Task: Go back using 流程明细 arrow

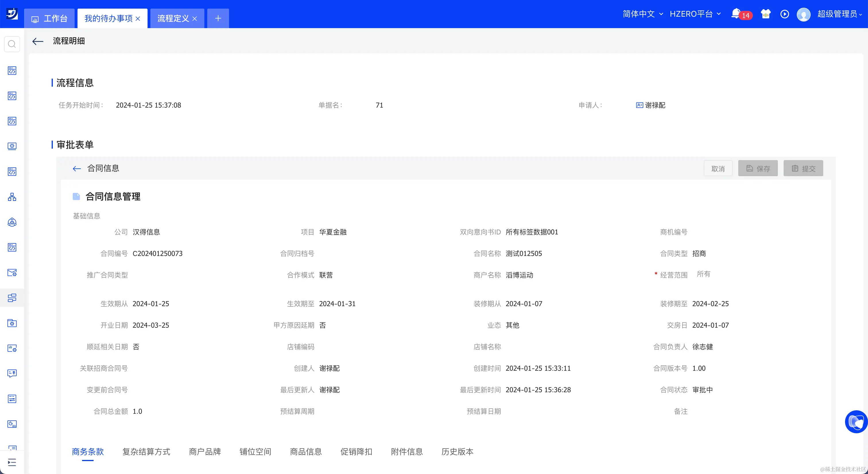Action: click(38, 41)
